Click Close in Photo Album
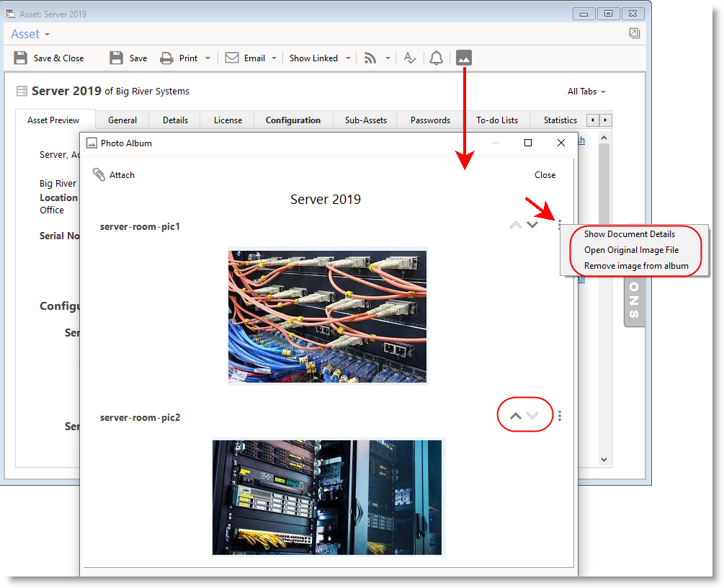 coord(545,175)
